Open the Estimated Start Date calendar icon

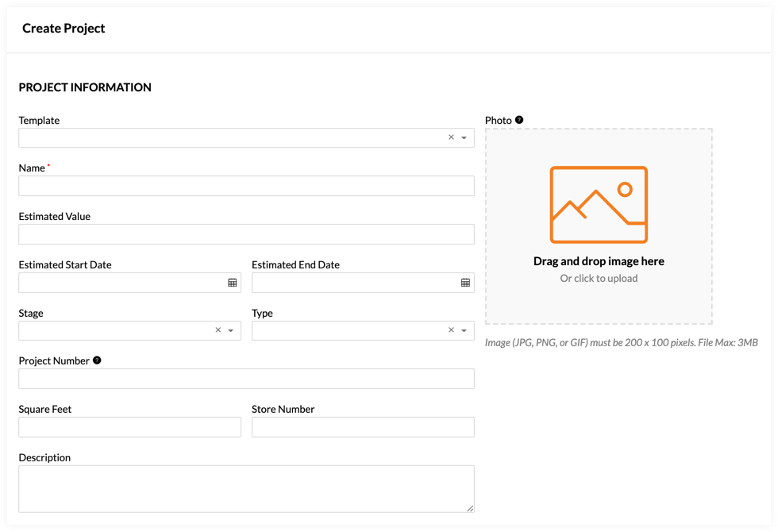coord(233,283)
